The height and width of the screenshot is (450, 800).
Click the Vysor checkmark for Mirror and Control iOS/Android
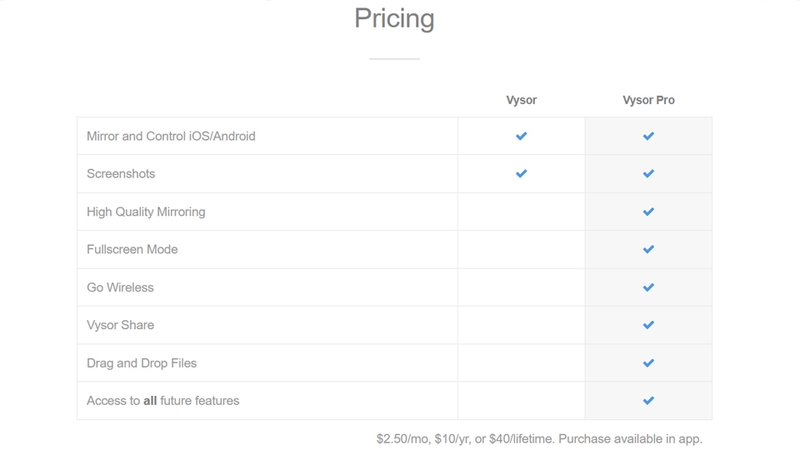(x=521, y=136)
